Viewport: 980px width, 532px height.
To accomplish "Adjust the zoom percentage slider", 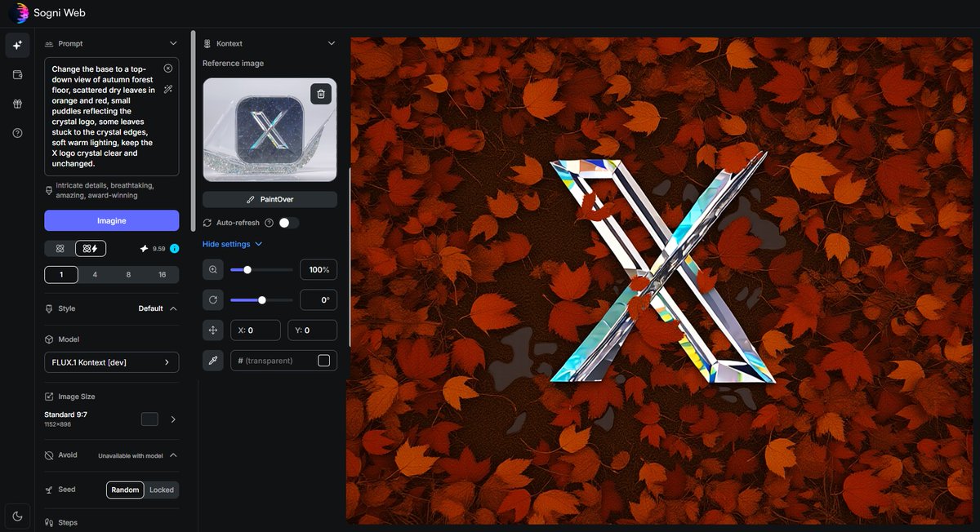I will [x=261, y=269].
